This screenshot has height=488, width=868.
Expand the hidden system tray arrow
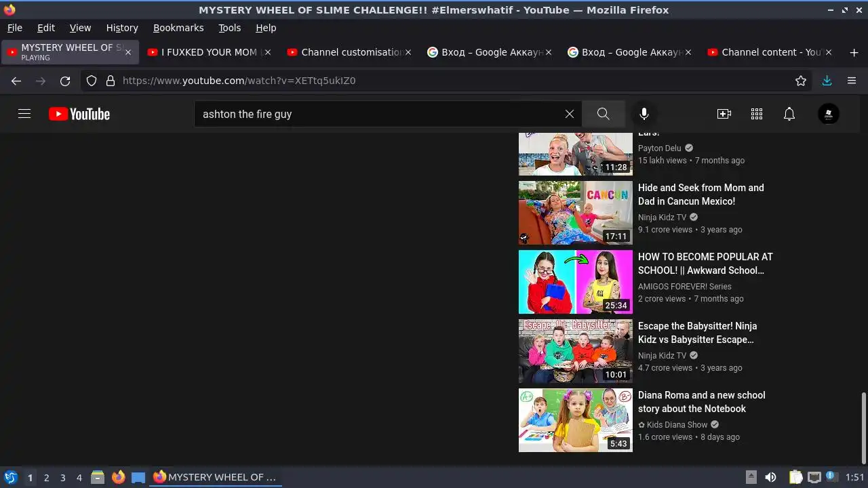pos(751,477)
